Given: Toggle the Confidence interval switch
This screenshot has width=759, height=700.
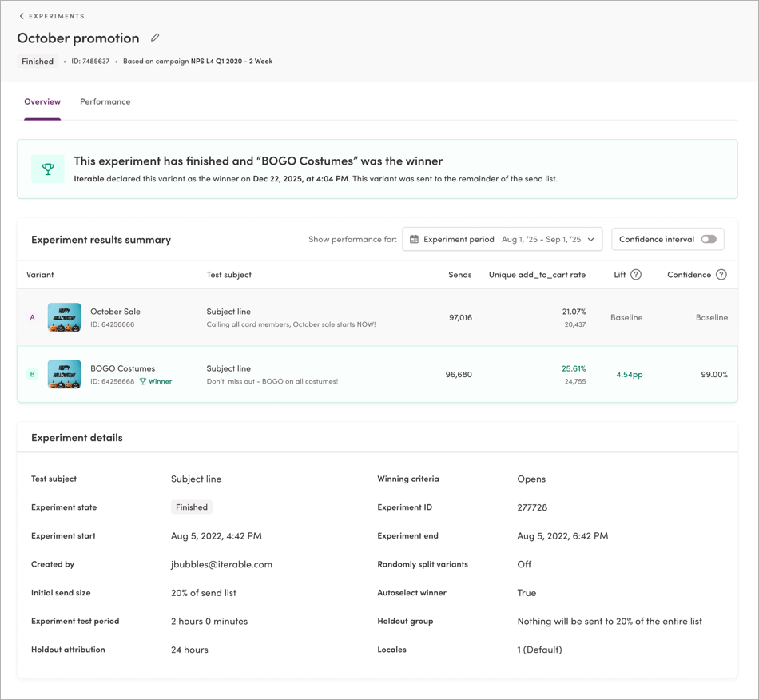Looking at the screenshot, I should coord(709,239).
